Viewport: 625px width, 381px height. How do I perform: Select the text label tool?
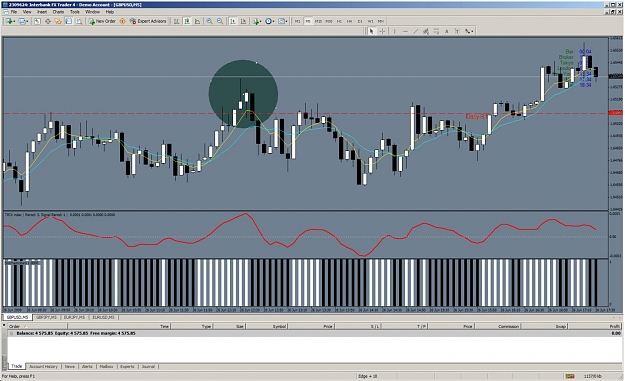click(457, 31)
